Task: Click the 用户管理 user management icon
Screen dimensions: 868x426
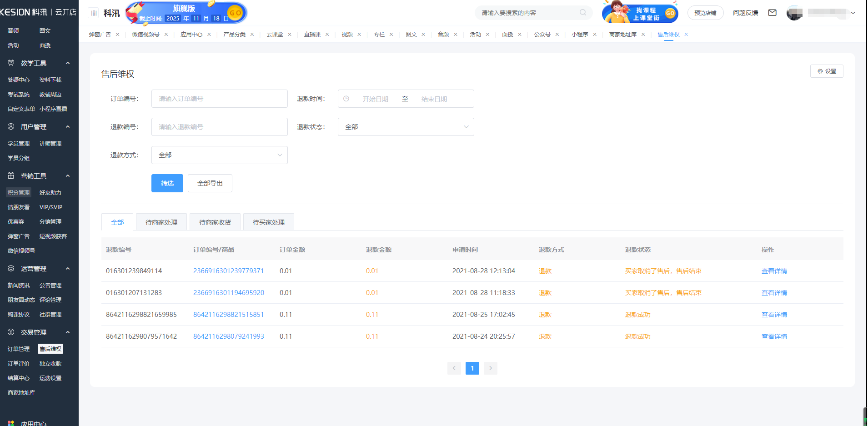Action: [10, 126]
